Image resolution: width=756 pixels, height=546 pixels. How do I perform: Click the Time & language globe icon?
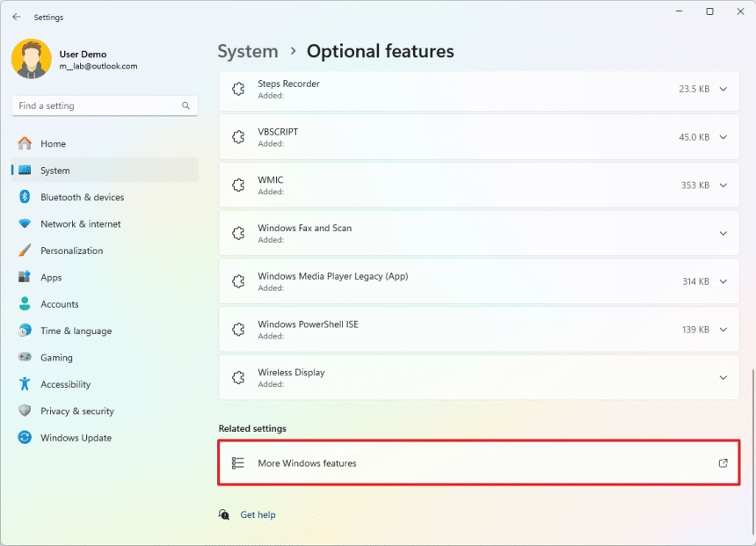(x=25, y=331)
